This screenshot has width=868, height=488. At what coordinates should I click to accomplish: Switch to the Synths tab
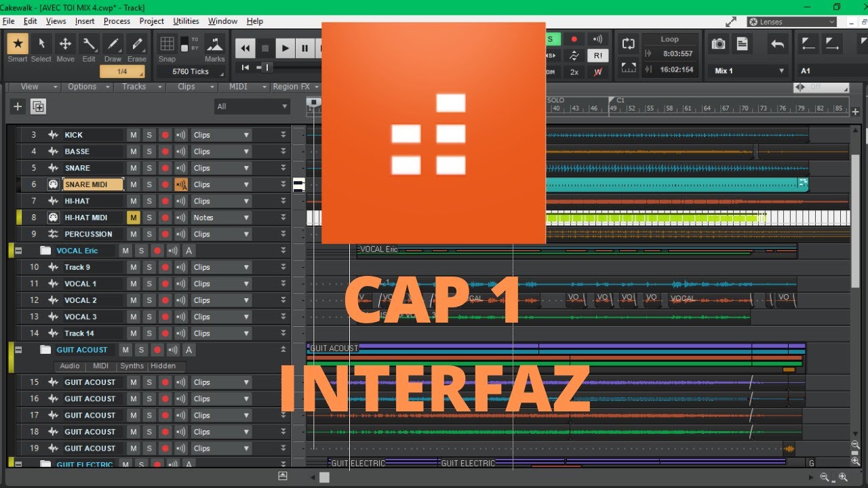(132, 366)
